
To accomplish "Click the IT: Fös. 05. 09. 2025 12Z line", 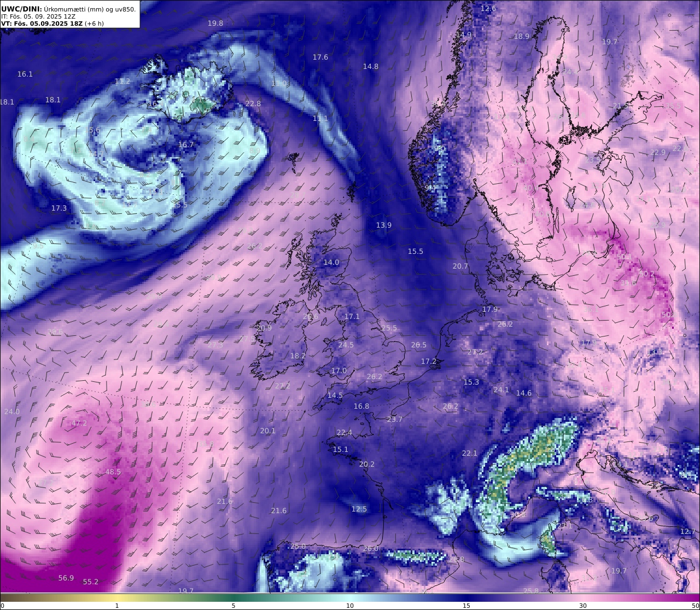I will click(x=38, y=16).
